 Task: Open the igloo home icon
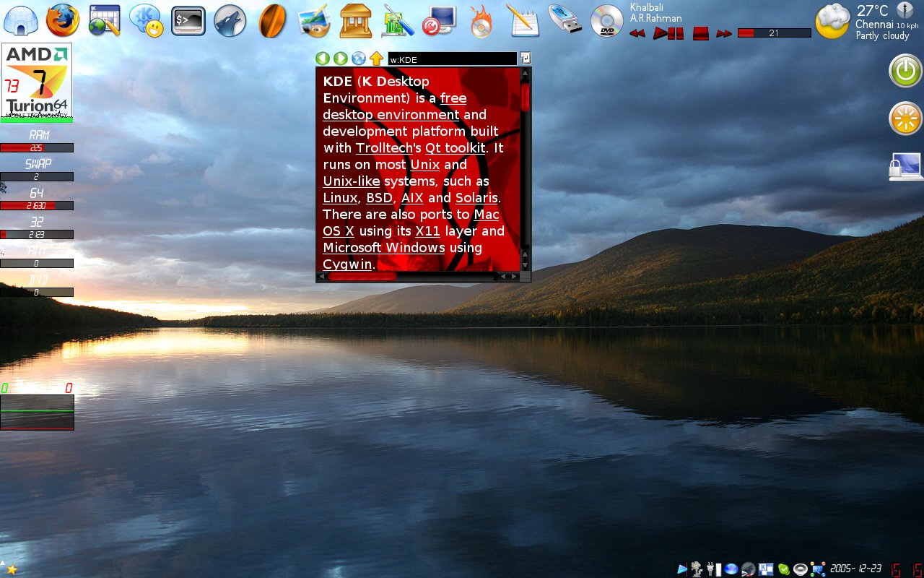(21, 20)
